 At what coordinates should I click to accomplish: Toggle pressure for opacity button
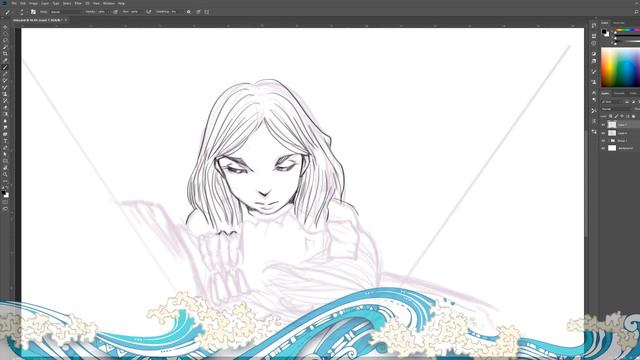pyautogui.click(x=115, y=12)
